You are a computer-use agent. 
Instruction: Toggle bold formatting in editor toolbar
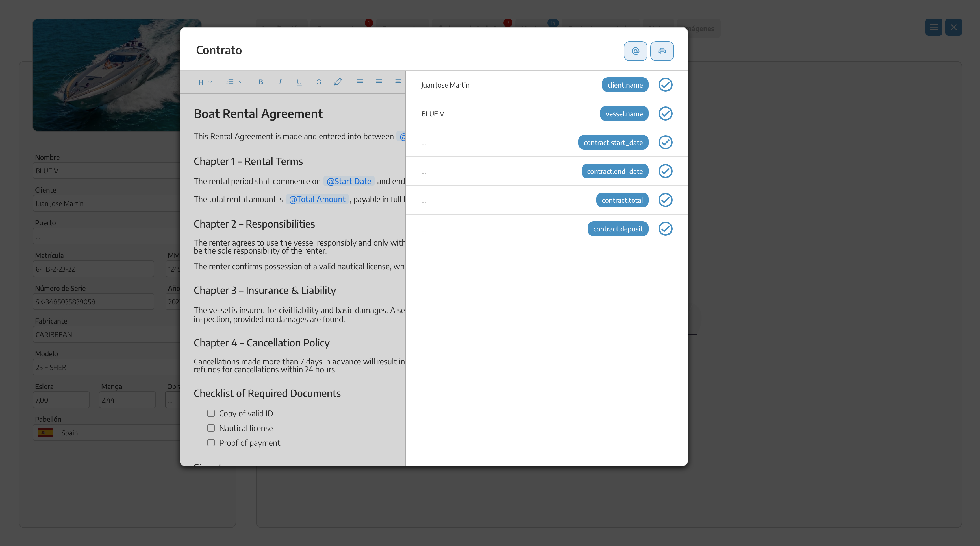pyautogui.click(x=260, y=82)
